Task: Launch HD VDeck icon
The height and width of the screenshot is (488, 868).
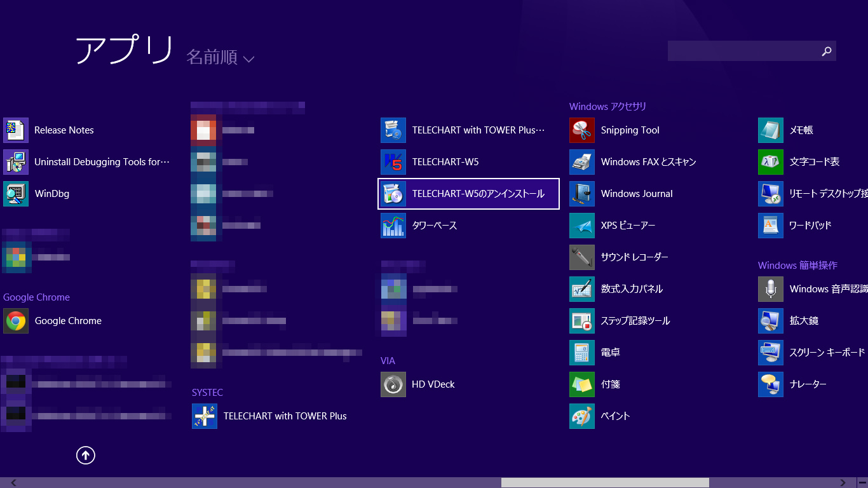Action: coord(393,384)
